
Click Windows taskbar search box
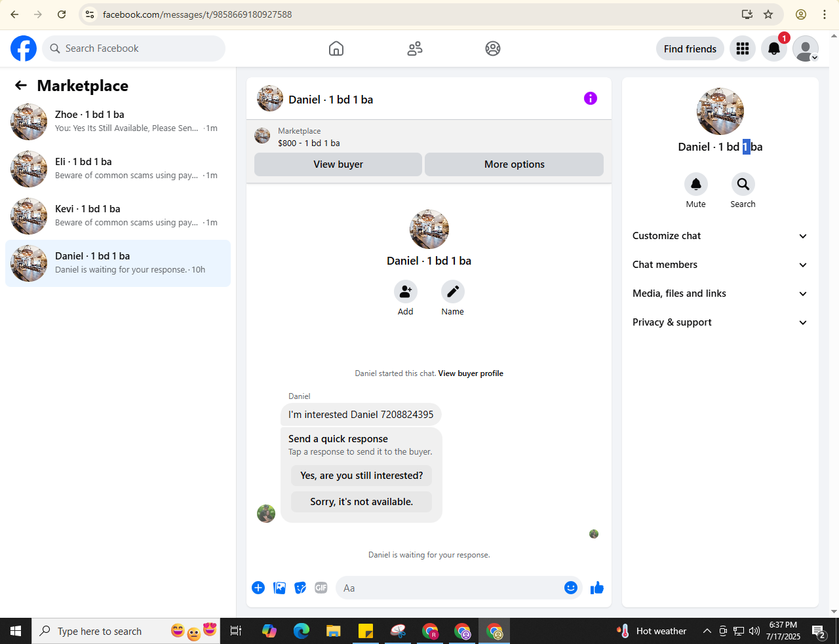pyautogui.click(x=127, y=631)
